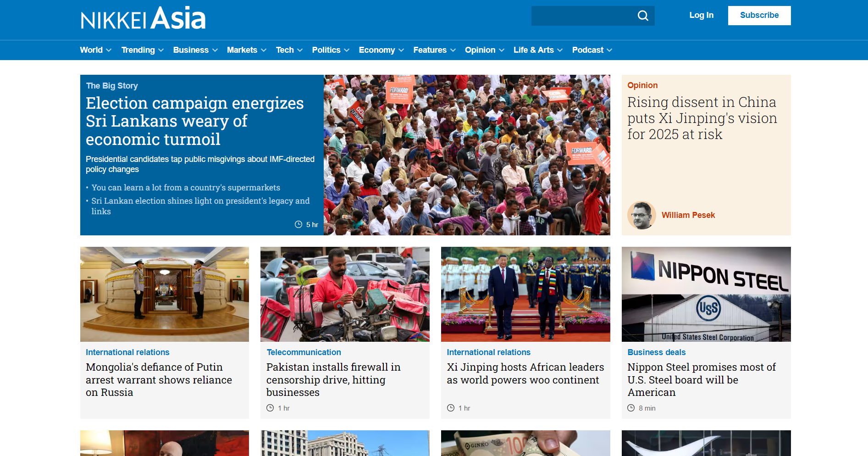Expand the World menu chevron

pyautogui.click(x=109, y=50)
